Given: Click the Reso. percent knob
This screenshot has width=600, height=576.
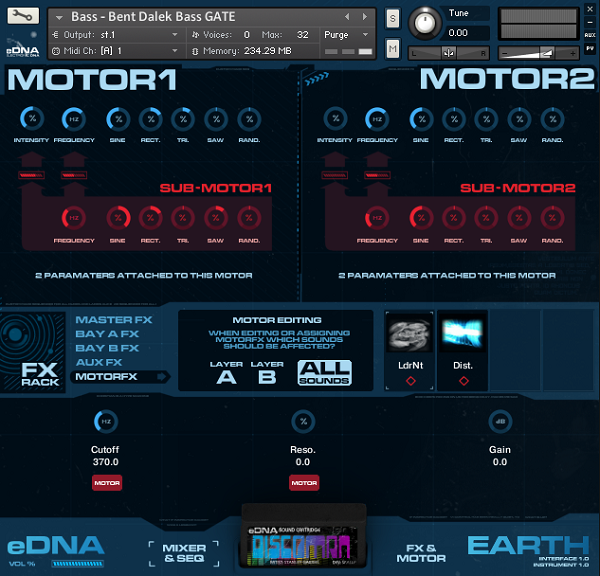Looking at the screenshot, I should pyautogui.click(x=303, y=421).
